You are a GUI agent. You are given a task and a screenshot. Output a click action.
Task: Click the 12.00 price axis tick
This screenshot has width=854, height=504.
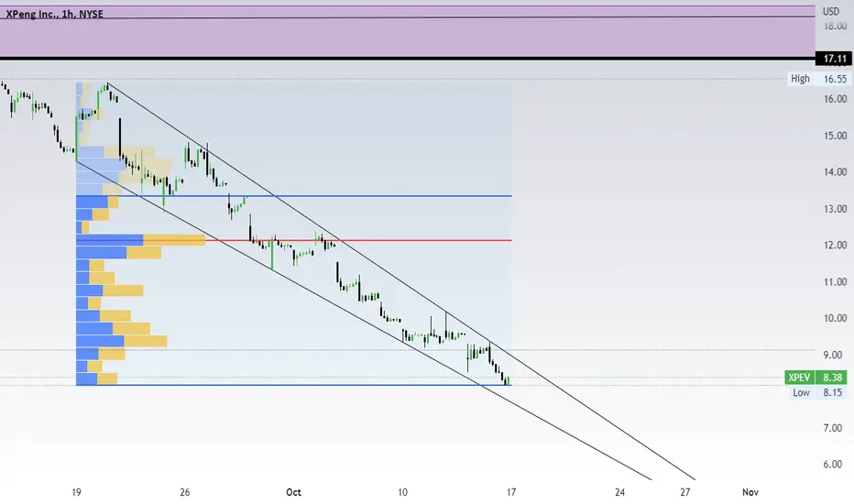pyautogui.click(x=835, y=246)
